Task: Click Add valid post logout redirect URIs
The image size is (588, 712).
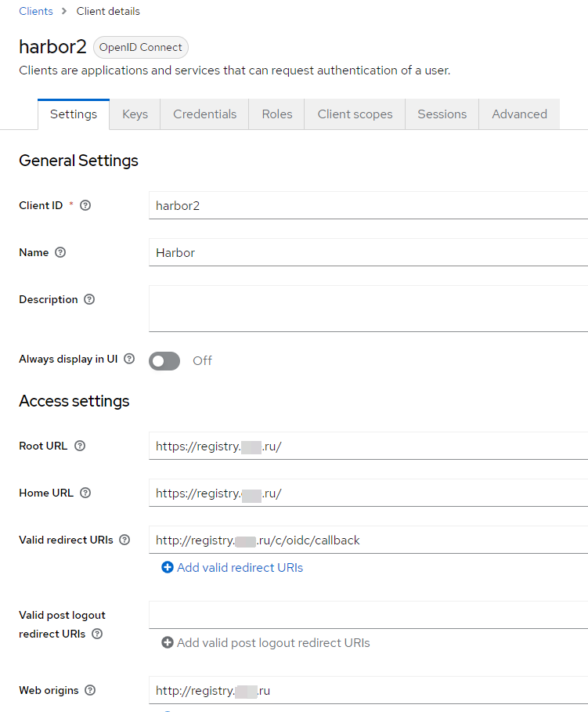Action: 265,643
